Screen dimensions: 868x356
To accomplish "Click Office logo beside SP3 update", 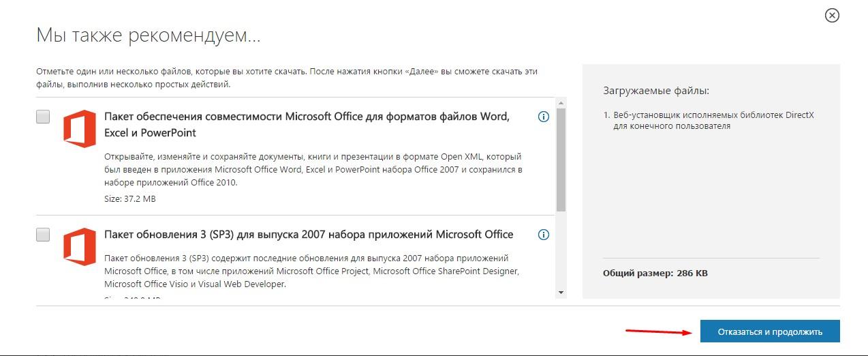I will pos(79,246).
